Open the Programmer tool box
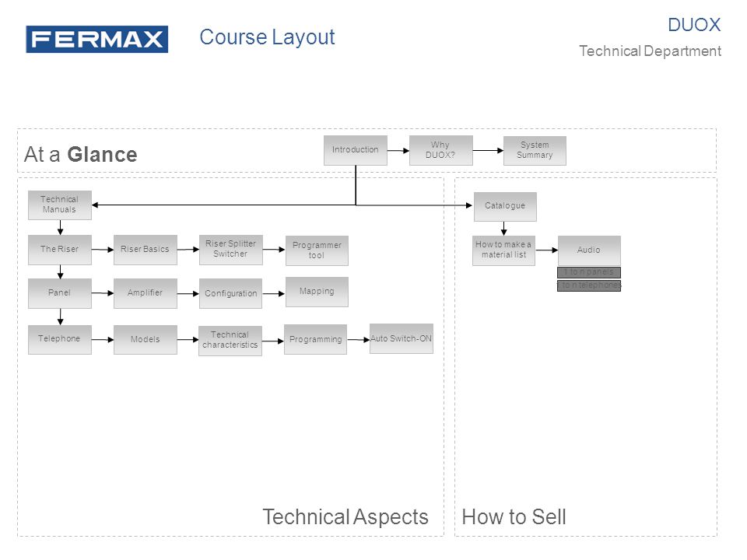The width and height of the screenshot is (747, 560). pyautogui.click(x=317, y=250)
